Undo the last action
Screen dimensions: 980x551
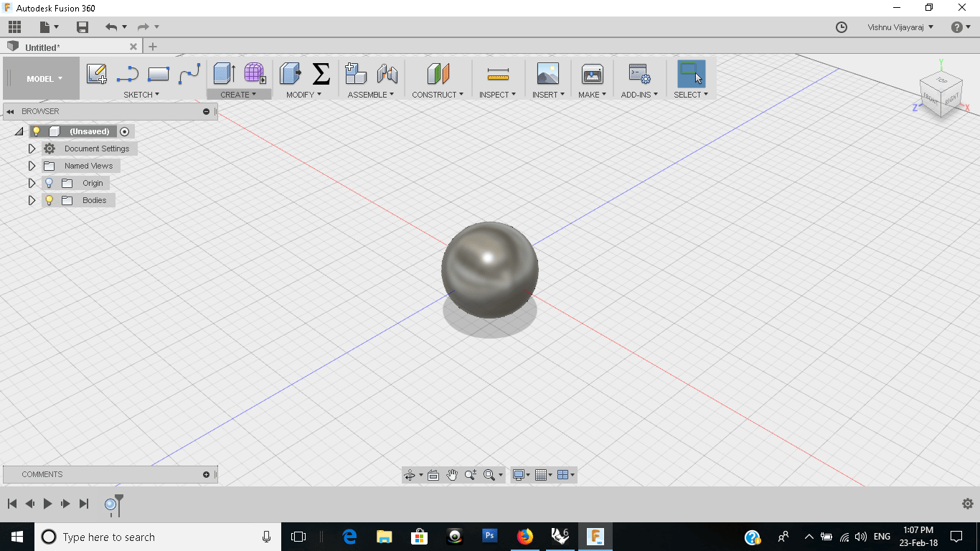[111, 27]
